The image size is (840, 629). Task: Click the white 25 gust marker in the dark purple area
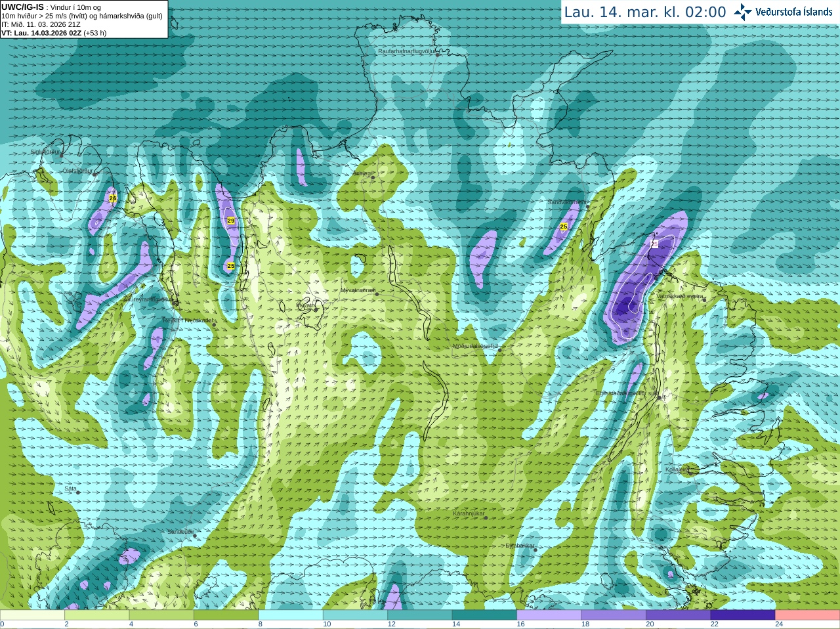click(x=654, y=244)
